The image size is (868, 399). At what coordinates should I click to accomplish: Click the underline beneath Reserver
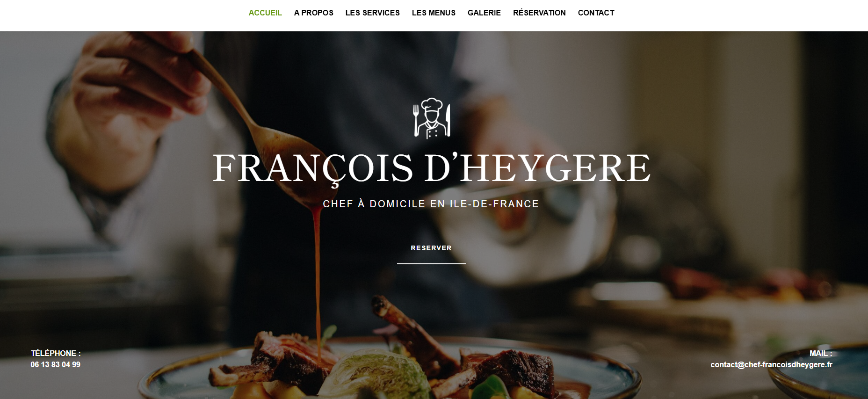tap(431, 264)
